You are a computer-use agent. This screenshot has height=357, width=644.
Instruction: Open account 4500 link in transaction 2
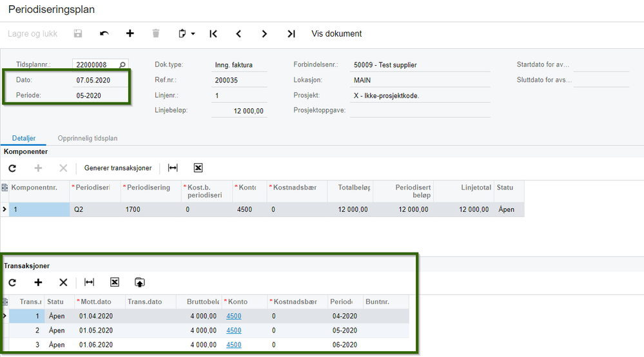pyautogui.click(x=233, y=331)
